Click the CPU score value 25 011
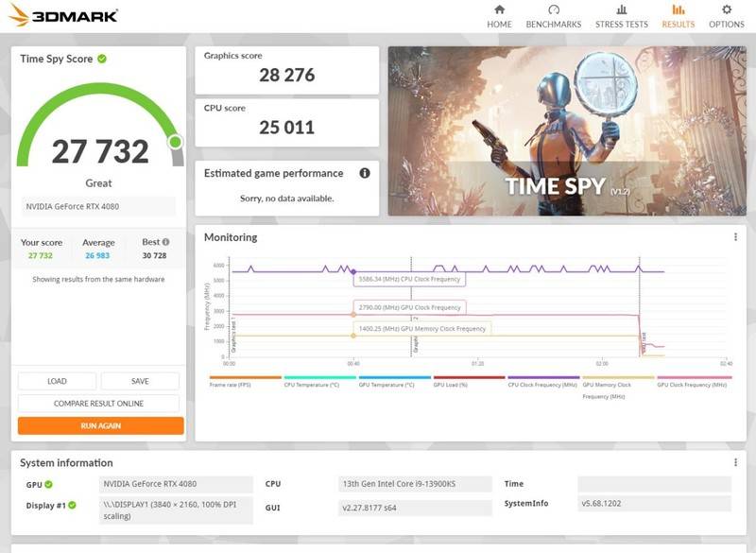Image resolution: width=756 pixels, height=553 pixels. point(287,128)
